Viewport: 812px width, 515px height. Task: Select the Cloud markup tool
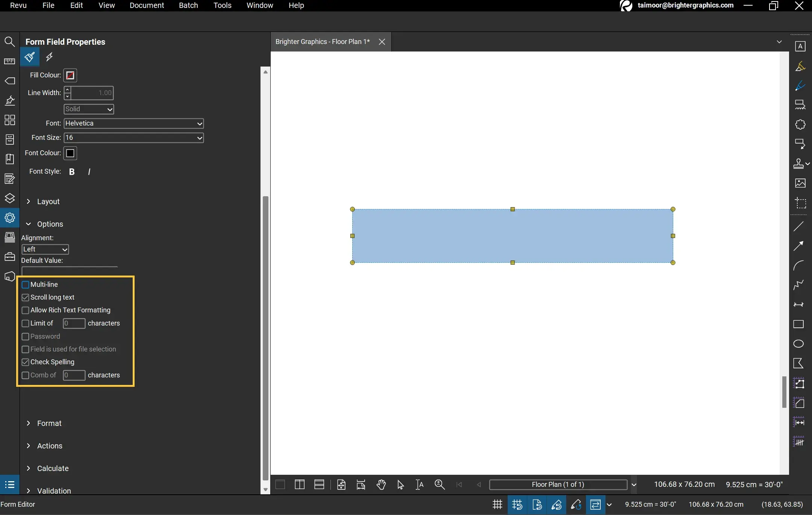point(800,124)
